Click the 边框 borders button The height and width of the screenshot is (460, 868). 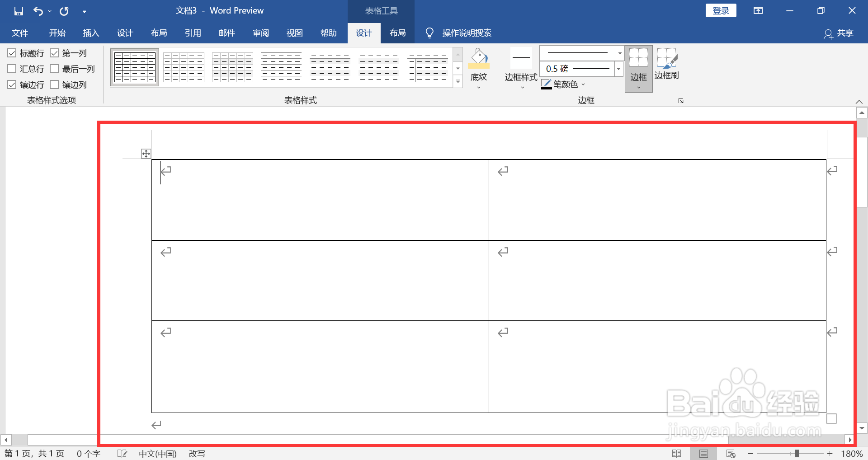(638, 69)
